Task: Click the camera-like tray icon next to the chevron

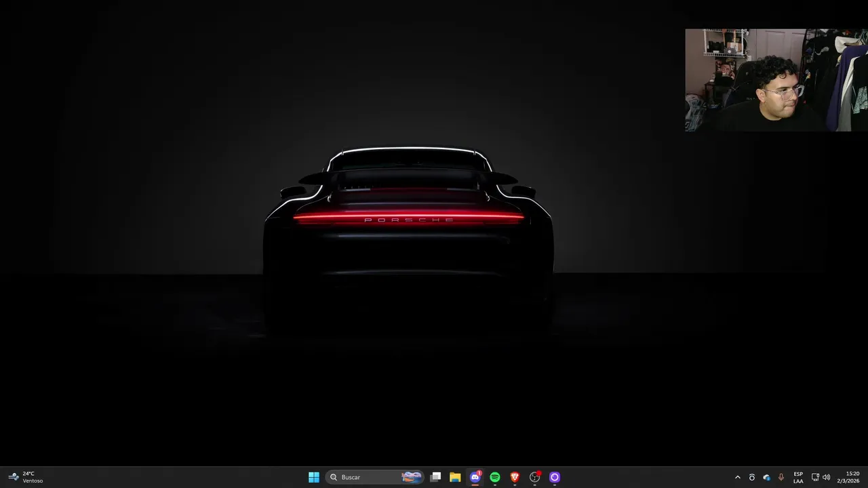Action: point(751,477)
